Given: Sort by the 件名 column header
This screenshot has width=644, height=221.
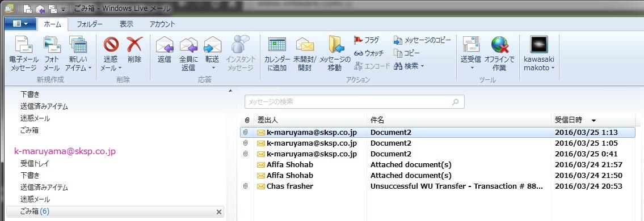Looking at the screenshot, I should tap(459, 120).
